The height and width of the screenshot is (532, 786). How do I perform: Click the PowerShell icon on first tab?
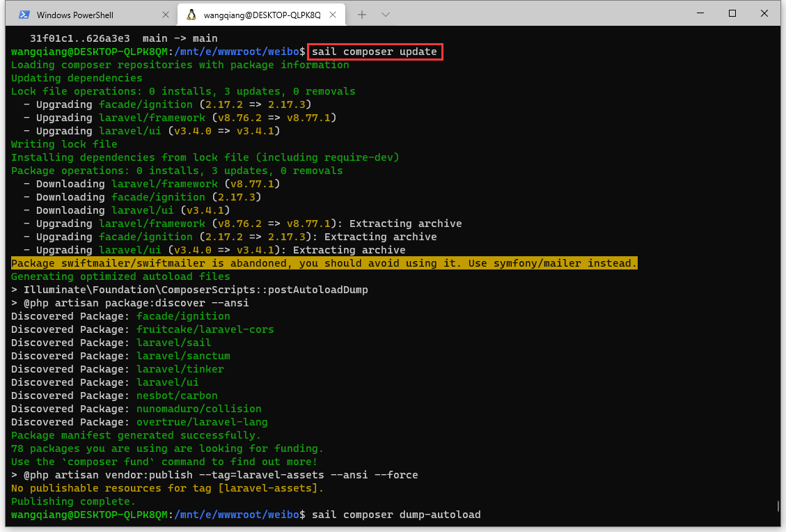24,15
